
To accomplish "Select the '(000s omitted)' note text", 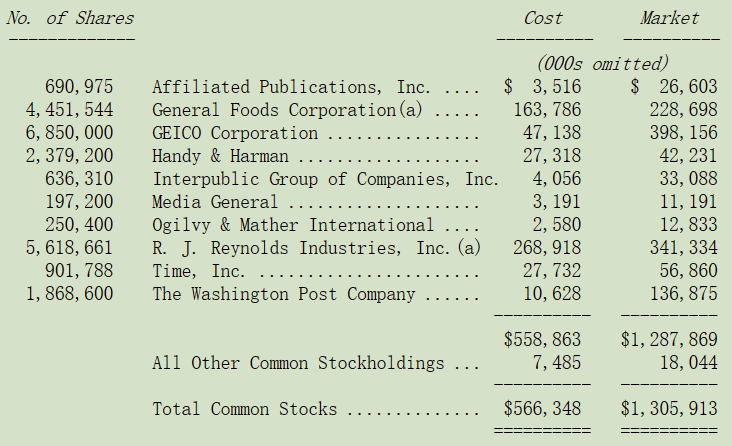I will (603, 64).
